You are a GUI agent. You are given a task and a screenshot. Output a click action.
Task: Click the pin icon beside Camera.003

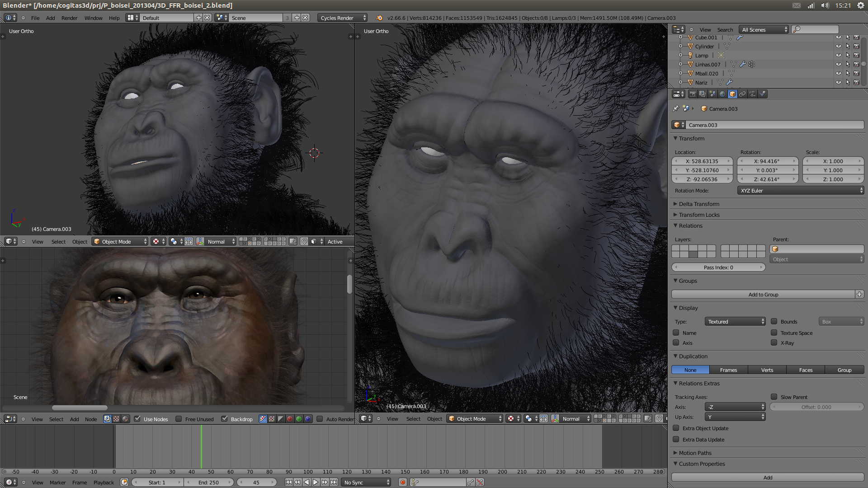click(676, 108)
